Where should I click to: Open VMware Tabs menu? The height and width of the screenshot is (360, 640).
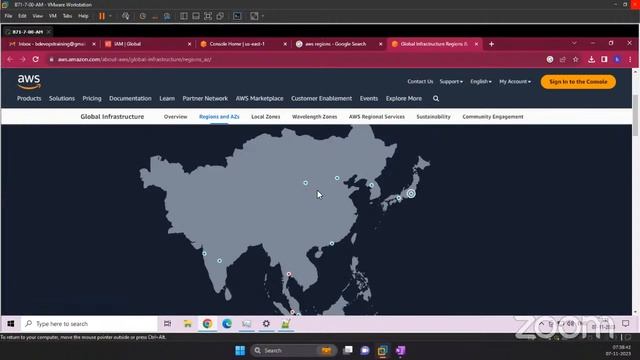coord(67,16)
